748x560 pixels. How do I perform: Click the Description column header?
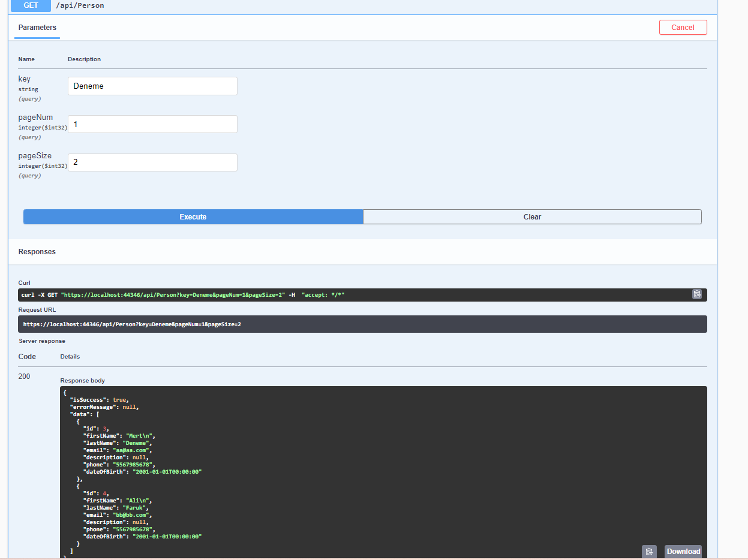pos(84,59)
